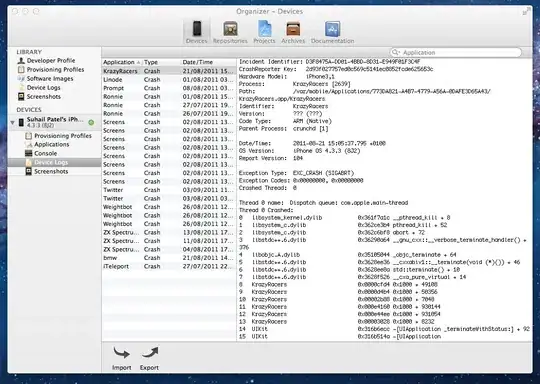Click the Import arrow icon
The image size is (540, 384).
[x=122, y=354]
